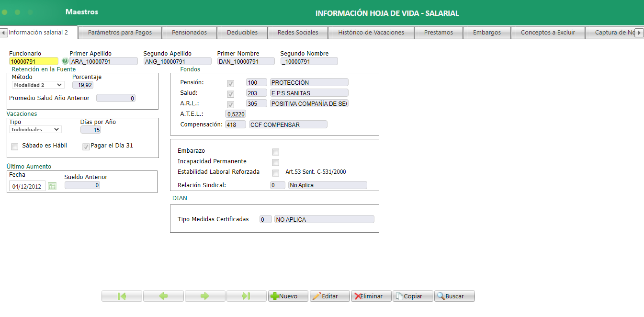
Task: Open the Embargos tab
Action: (487, 33)
